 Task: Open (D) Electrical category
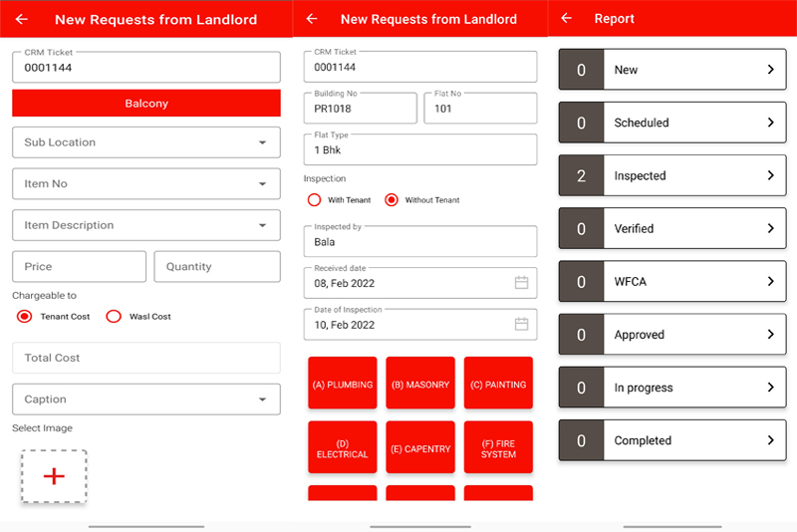point(343,447)
